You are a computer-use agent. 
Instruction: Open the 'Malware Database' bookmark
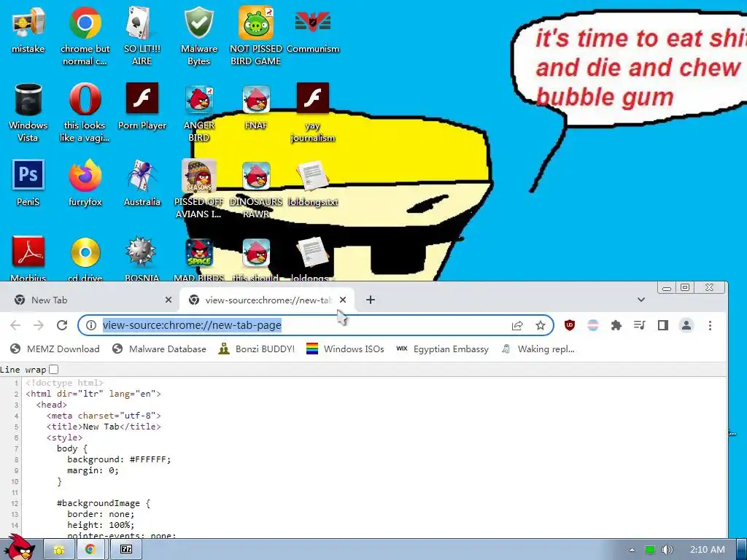[x=160, y=349]
